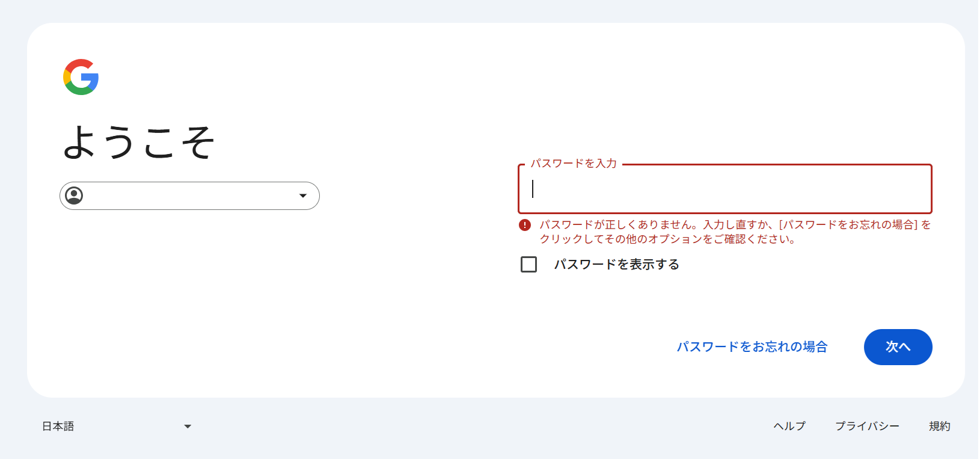
Task: Click [パスワードをお忘れの場合] inside the error message
Action: tap(848, 224)
